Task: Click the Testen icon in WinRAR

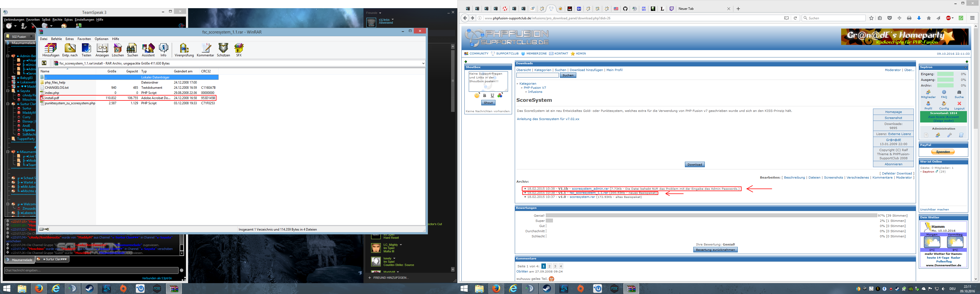Action: (x=86, y=50)
